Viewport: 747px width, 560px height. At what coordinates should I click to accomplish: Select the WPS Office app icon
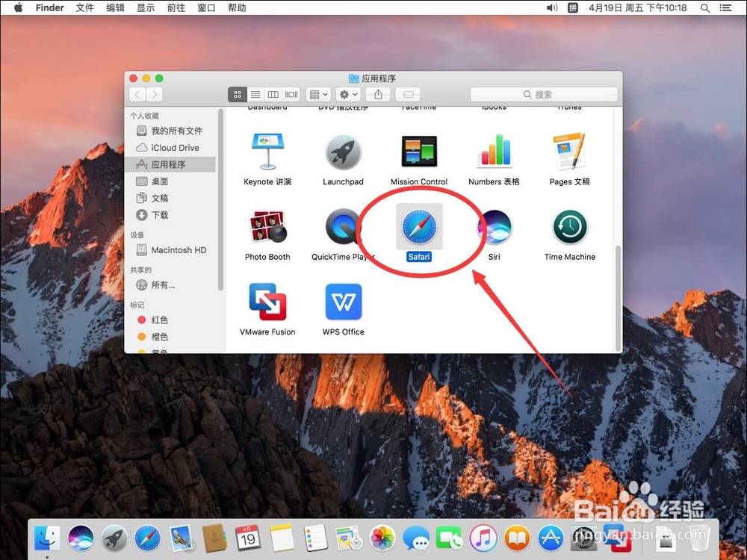pyautogui.click(x=343, y=302)
